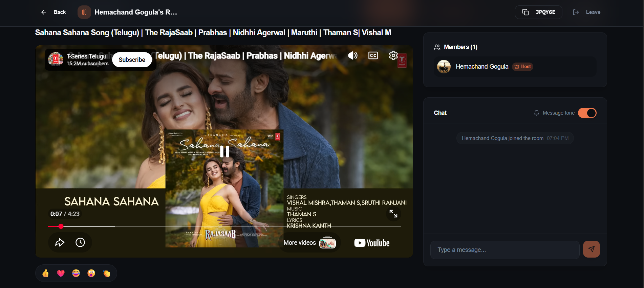Click the orange pause room icon
The image size is (644, 288).
click(x=84, y=12)
